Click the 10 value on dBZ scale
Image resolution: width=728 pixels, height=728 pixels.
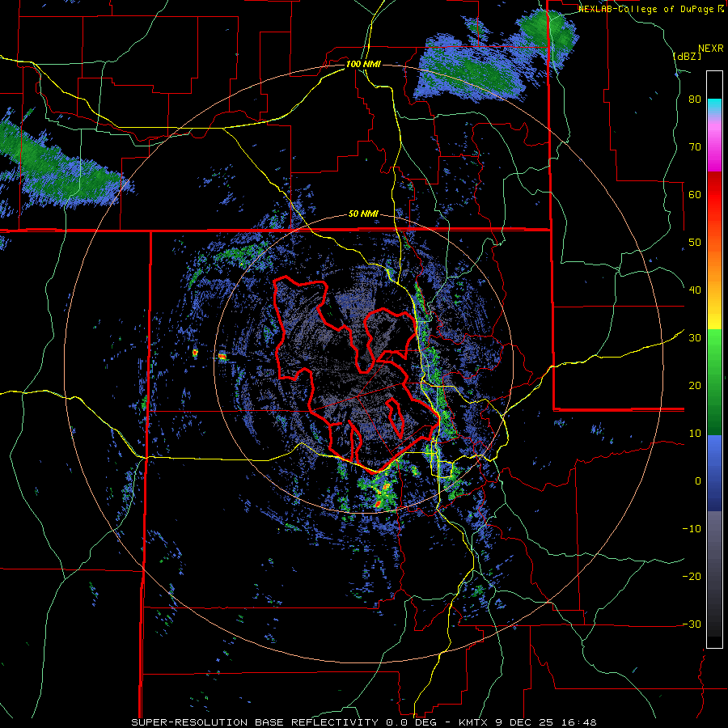coord(695,434)
